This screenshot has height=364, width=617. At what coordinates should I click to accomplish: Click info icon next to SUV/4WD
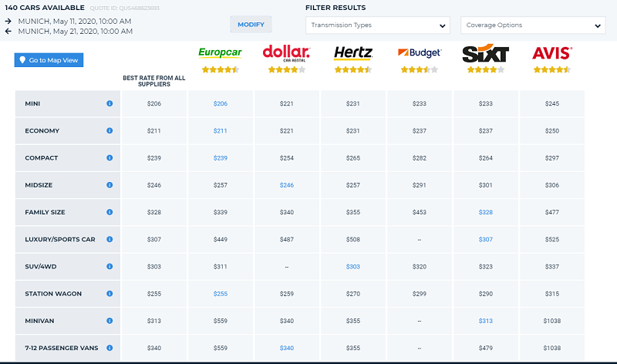point(110,266)
